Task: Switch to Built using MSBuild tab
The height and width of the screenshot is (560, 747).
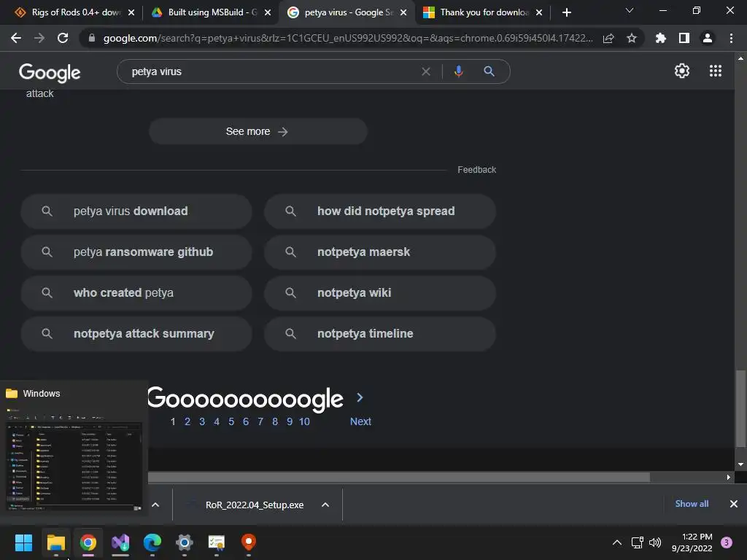Action: pos(212,12)
